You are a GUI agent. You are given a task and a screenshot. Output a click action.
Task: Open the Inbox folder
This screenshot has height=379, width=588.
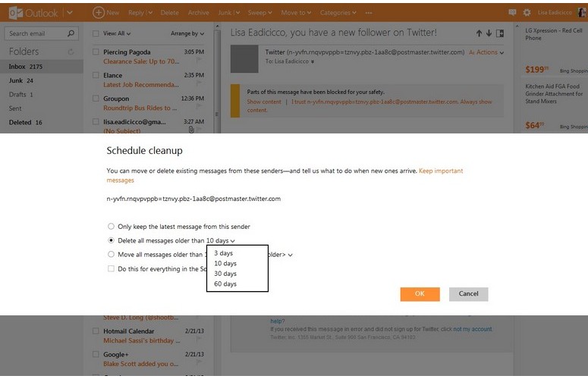click(x=42, y=66)
